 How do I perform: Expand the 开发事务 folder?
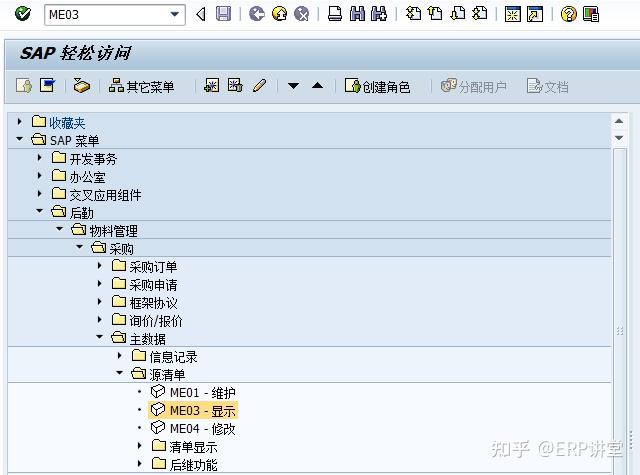[40, 157]
